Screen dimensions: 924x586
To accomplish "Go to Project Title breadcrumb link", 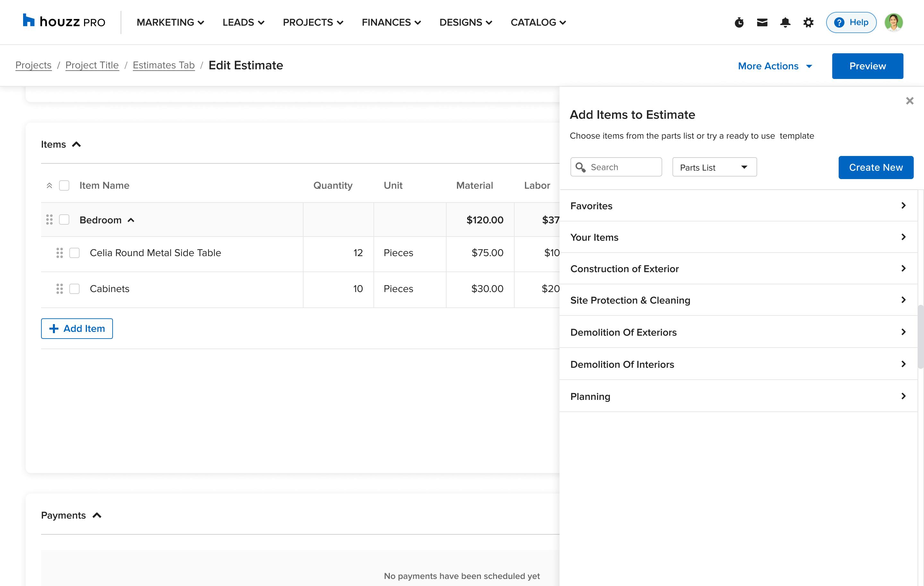I will coord(92,65).
